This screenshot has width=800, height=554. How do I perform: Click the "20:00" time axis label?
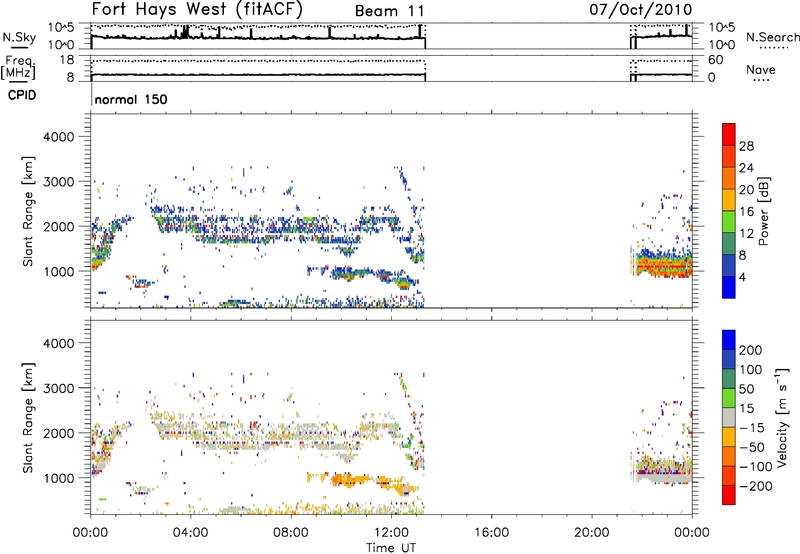click(591, 533)
